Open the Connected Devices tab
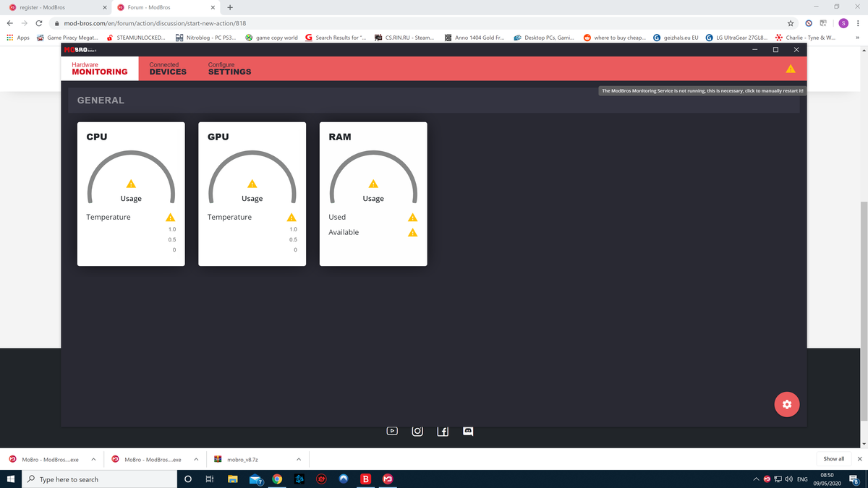This screenshot has width=868, height=488. pyautogui.click(x=168, y=69)
